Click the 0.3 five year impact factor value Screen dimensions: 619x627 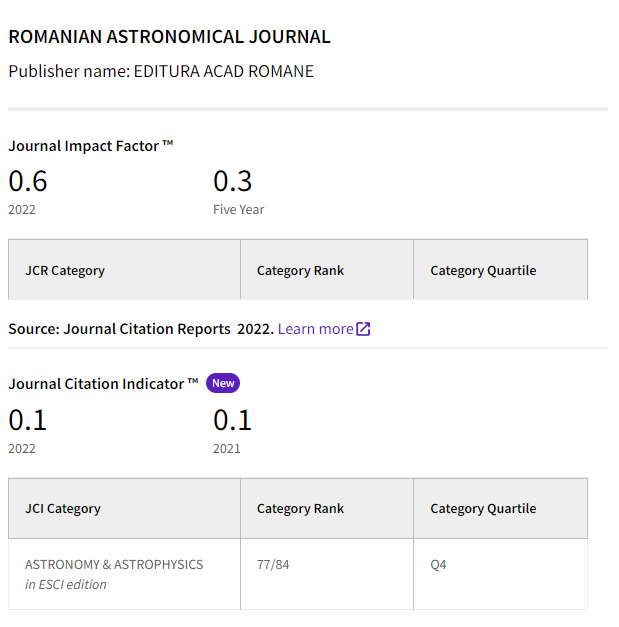coord(232,181)
